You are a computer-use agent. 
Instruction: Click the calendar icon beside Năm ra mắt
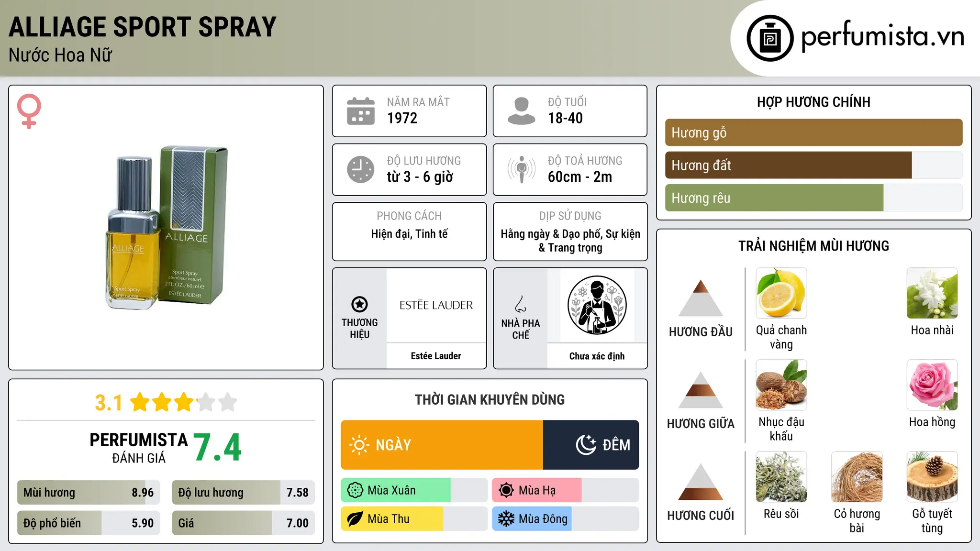pyautogui.click(x=361, y=111)
